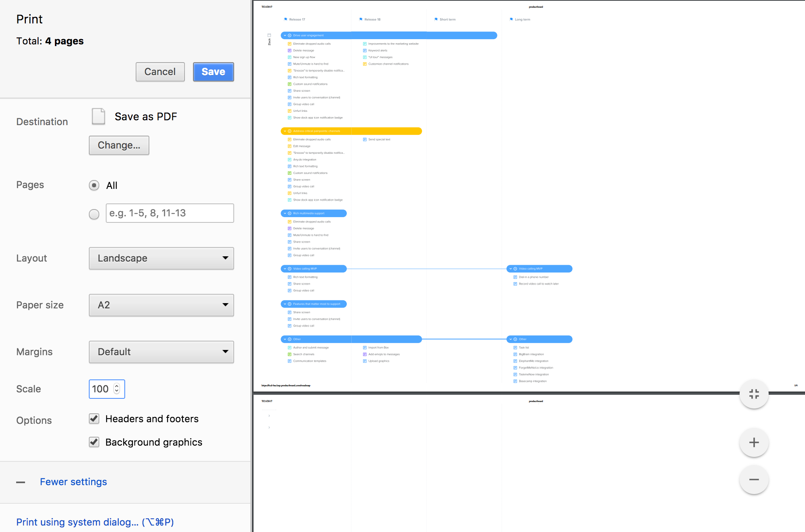Click the Release 17 flag icon in preview

286,19
